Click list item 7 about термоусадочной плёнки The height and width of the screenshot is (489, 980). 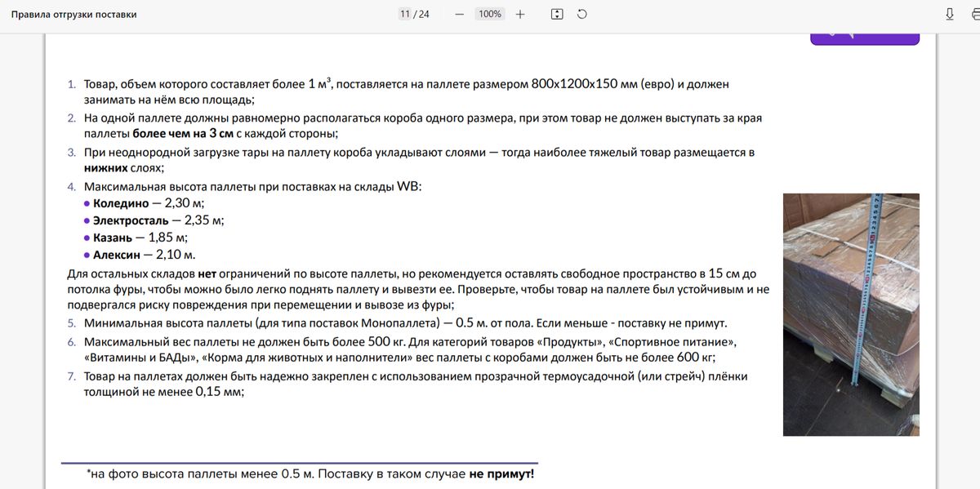(407, 384)
